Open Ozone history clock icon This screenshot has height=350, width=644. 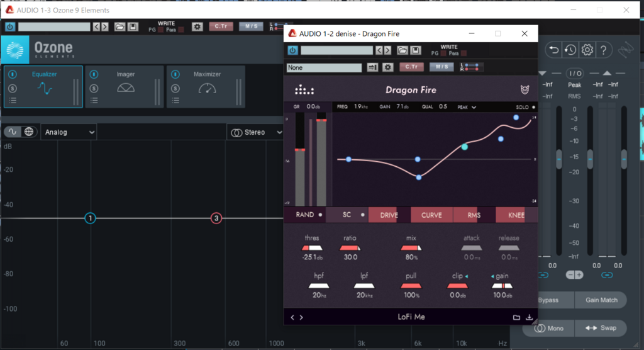(x=570, y=50)
